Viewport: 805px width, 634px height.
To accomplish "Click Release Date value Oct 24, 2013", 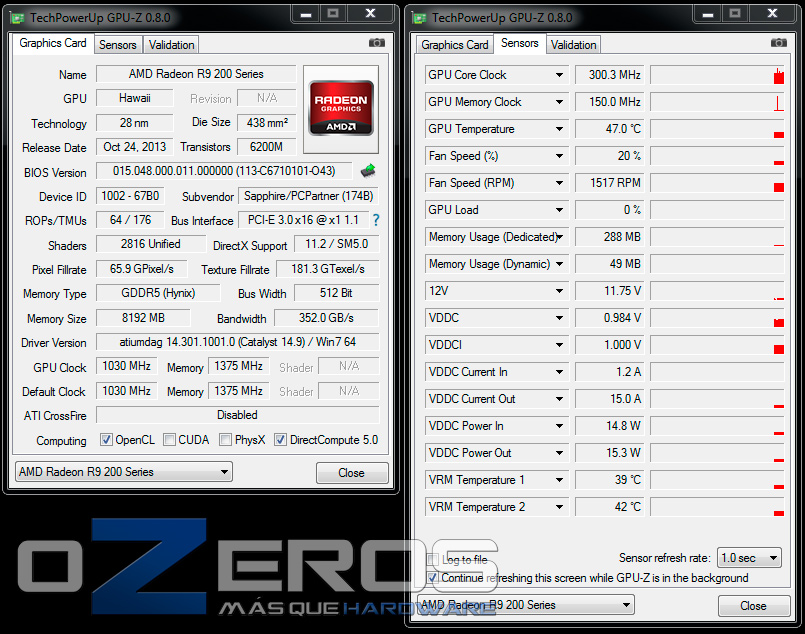I will (x=135, y=147).
